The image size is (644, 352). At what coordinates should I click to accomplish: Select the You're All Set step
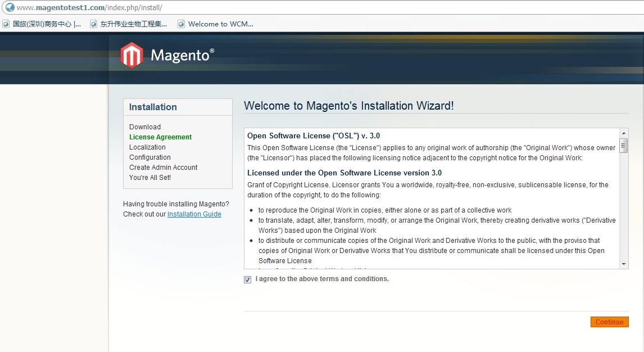pos(150,178)
